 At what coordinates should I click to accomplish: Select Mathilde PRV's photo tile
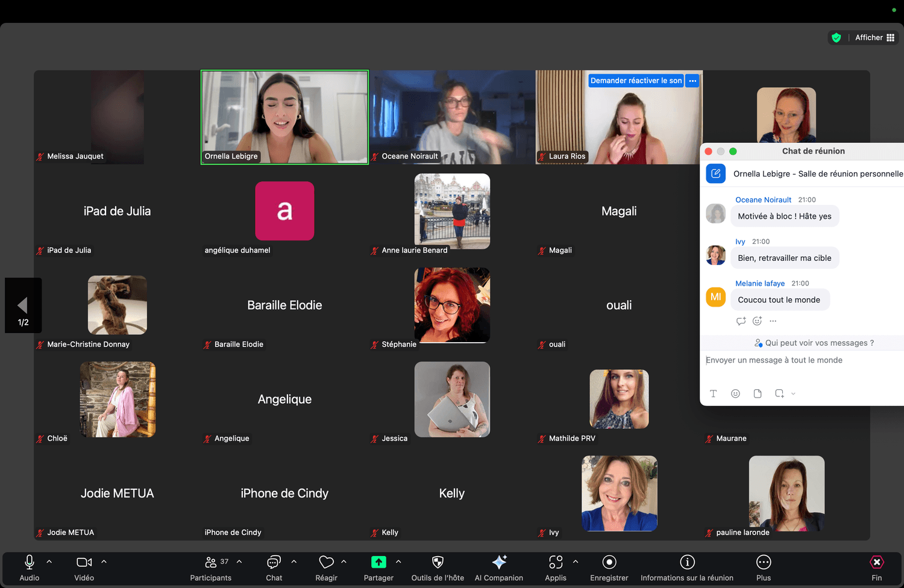[619, 399]
